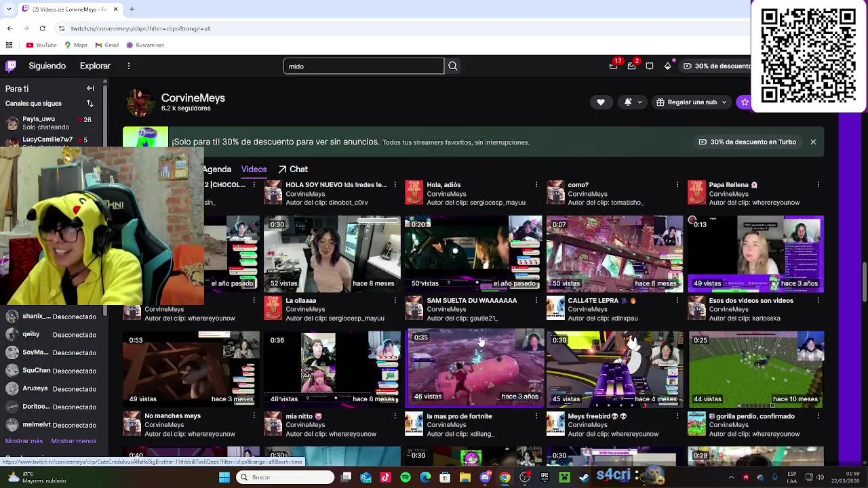Open options for CALL4TE LEPRA clip
Viewport: 868px width, 488px height.
(x=677, y=300)
